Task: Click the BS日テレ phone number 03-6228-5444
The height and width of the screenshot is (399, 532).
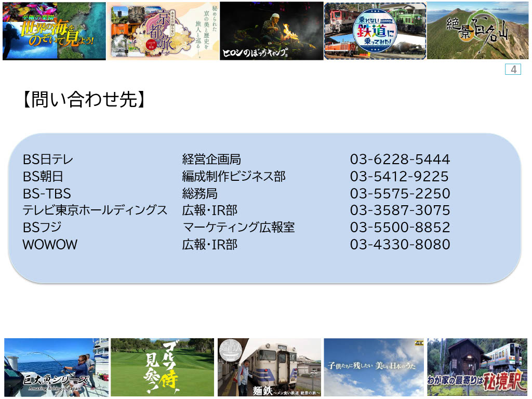Action: pos(400,159)
